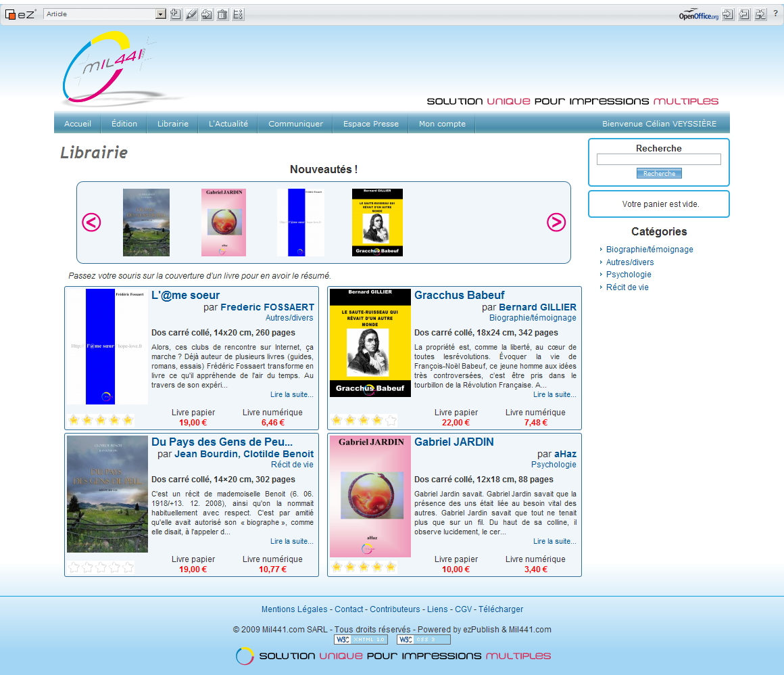Click the OpenOffice import document icon

click(x=728, y=14)
